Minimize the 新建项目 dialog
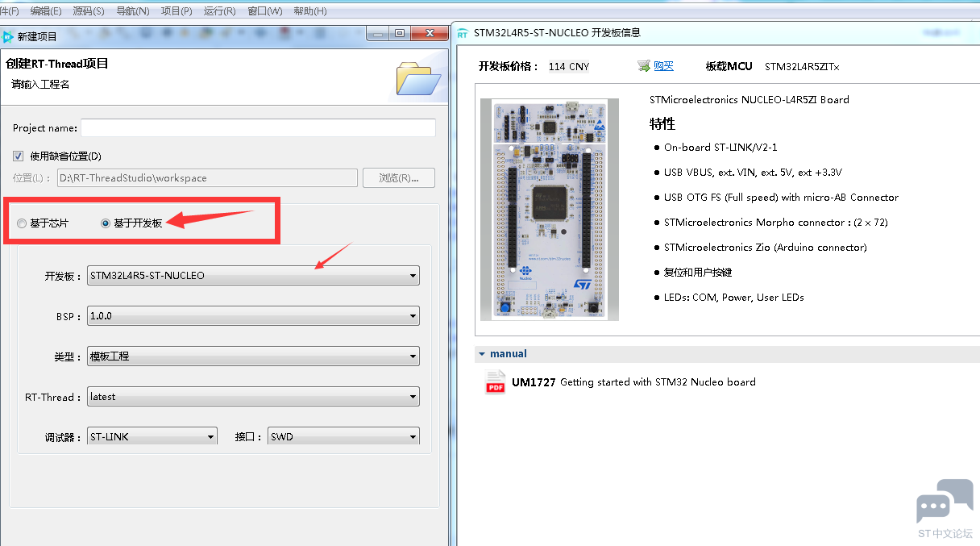980x546 pixels. click(x=378, y=33)
